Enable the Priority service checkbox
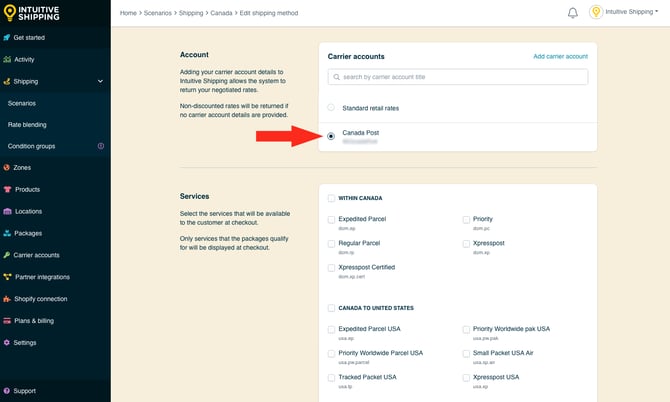Viewport: 670px width, 402px height. [466, 220]
